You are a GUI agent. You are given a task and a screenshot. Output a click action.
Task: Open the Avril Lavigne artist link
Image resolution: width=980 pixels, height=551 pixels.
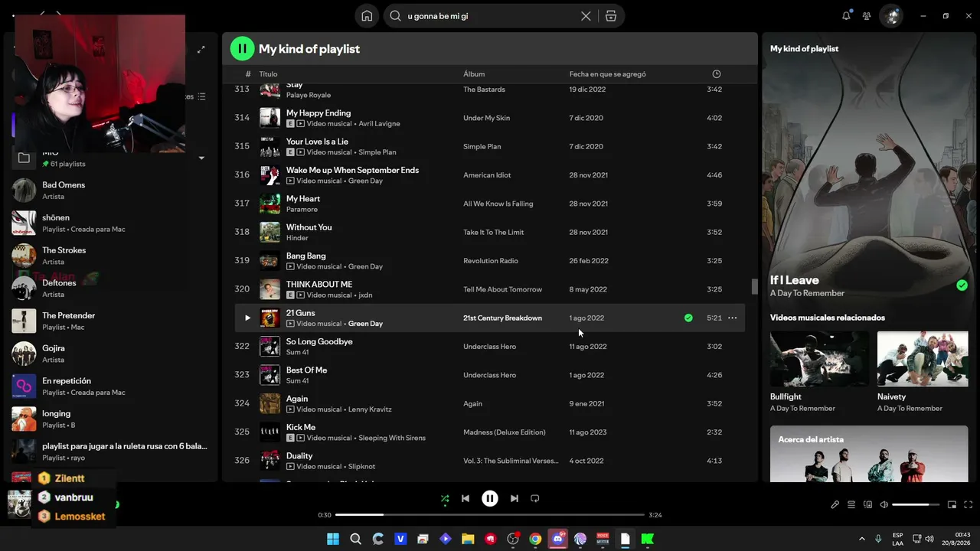379,124
